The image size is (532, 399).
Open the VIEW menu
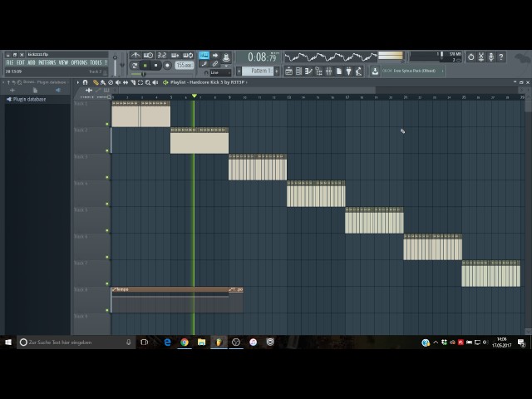point(63,63)
